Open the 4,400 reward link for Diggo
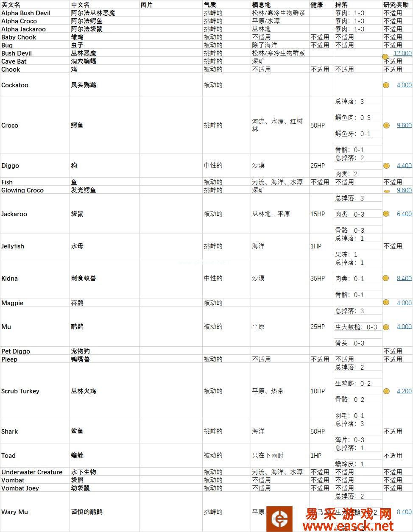 (404, 166)
